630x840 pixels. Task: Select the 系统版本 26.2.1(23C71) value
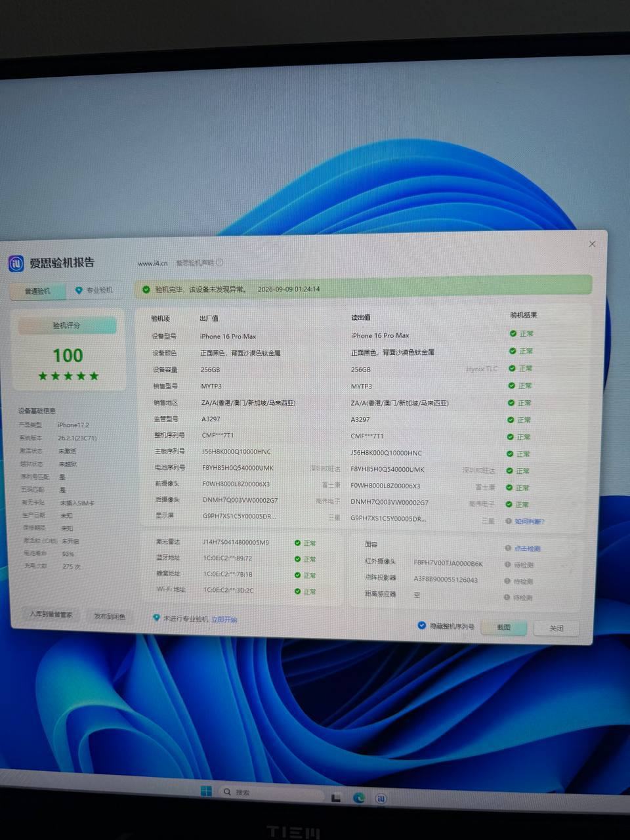click(77, 438)
